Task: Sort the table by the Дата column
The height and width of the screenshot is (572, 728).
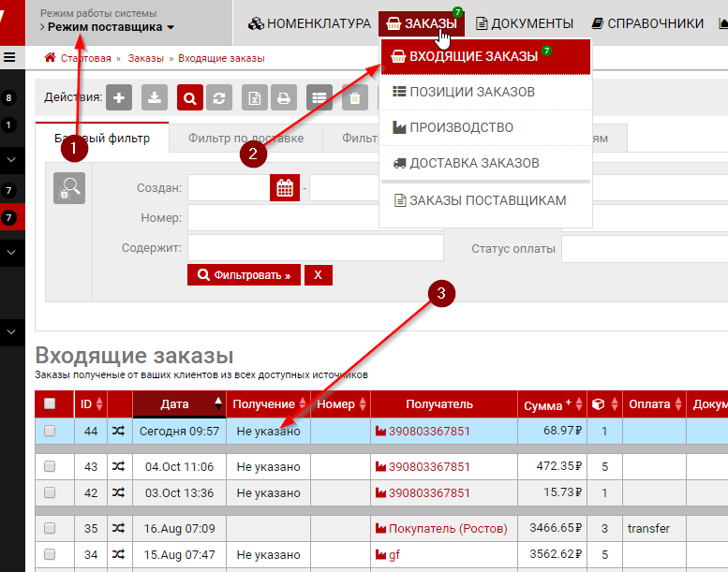Action: (x=174, y=404)
